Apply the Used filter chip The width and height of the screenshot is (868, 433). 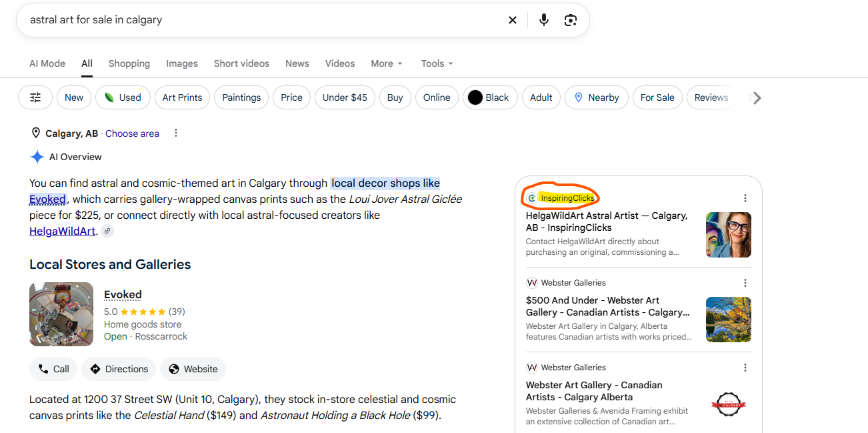tap(123, 97)
